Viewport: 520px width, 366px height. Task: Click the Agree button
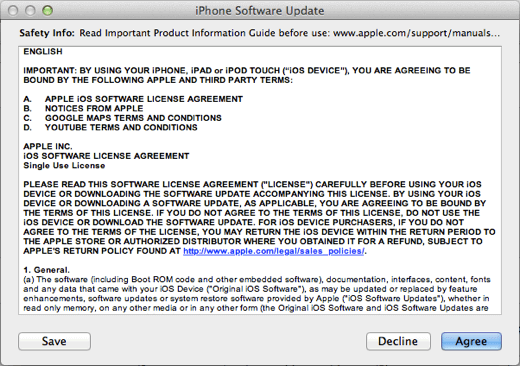471,341
